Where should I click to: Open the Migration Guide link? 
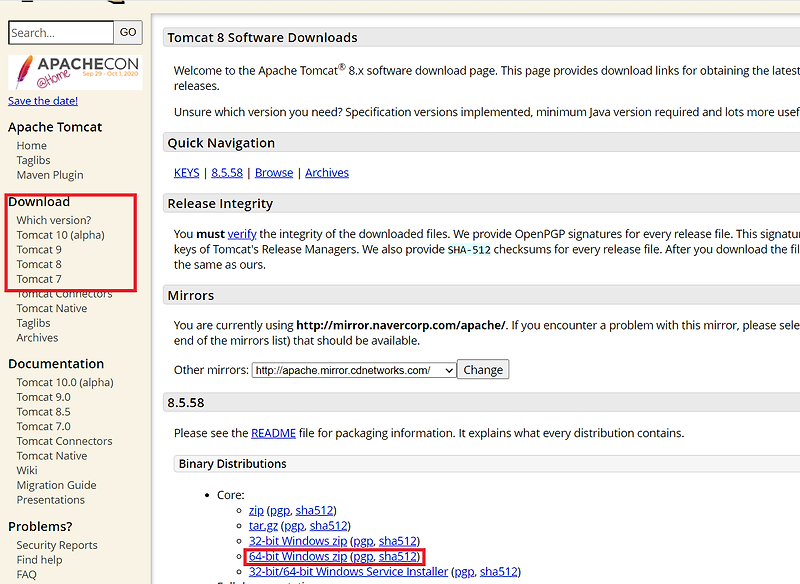56,485
